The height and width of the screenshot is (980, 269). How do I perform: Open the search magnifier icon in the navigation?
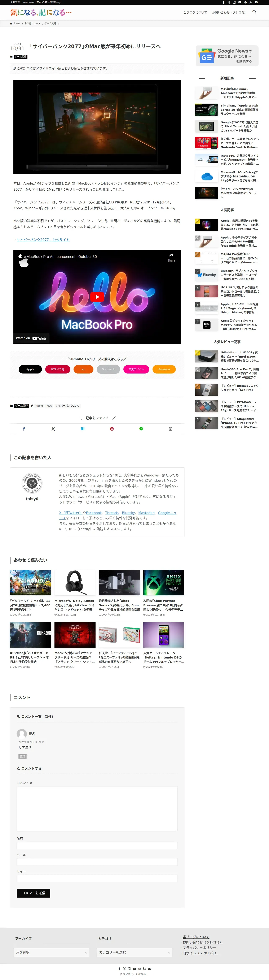coord(254,12)
